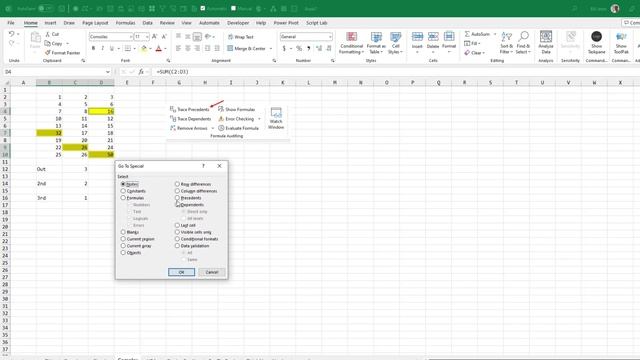Image resolution: width=640 pixels, height=360 pixels.
Task: Open the Fill Color dropdown arrow
Action: coord(151,49)
